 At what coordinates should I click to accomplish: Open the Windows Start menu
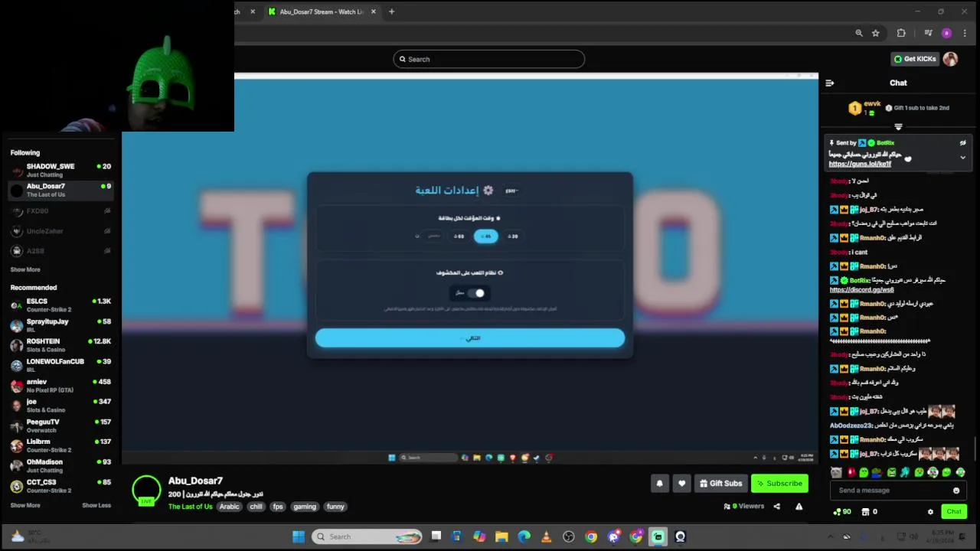[x=299, y=536]
